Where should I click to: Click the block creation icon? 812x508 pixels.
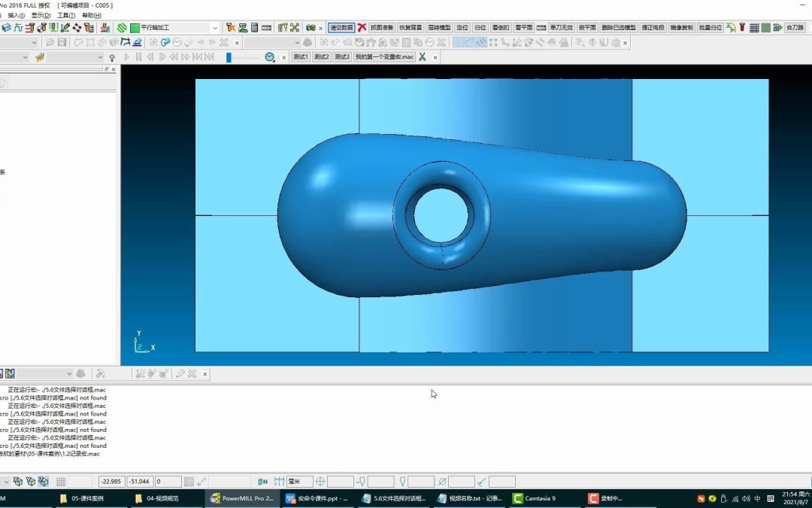[6, 28]
